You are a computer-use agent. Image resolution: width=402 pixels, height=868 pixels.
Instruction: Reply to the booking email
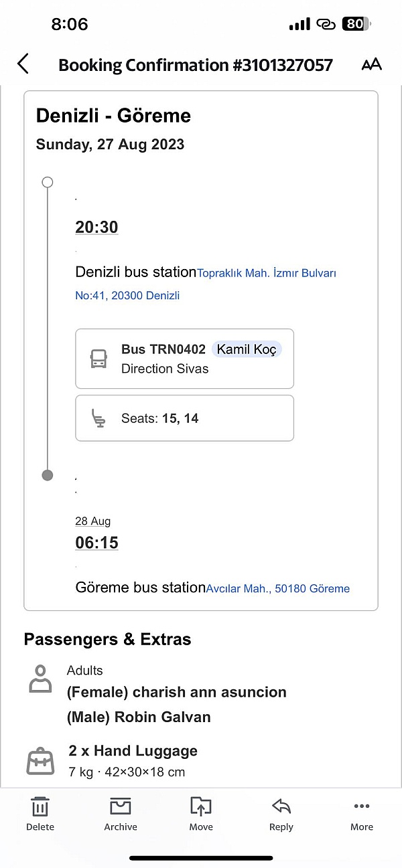281,814
